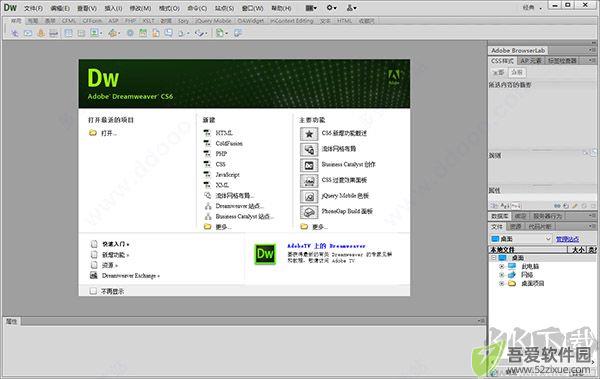This screenshot has height=379, width=600.
Task: Click the Table icon in Insert bar
Action: coord(68,33)
